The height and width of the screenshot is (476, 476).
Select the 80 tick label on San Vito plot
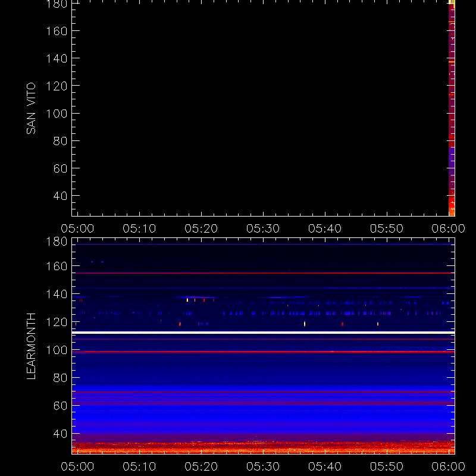pos(60,141)
